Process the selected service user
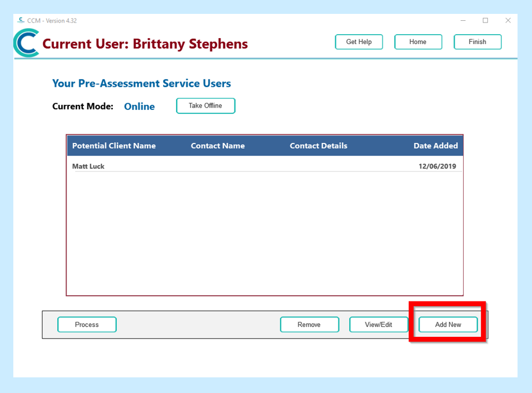This screenshot has width=532, height=393. (87, 325)
